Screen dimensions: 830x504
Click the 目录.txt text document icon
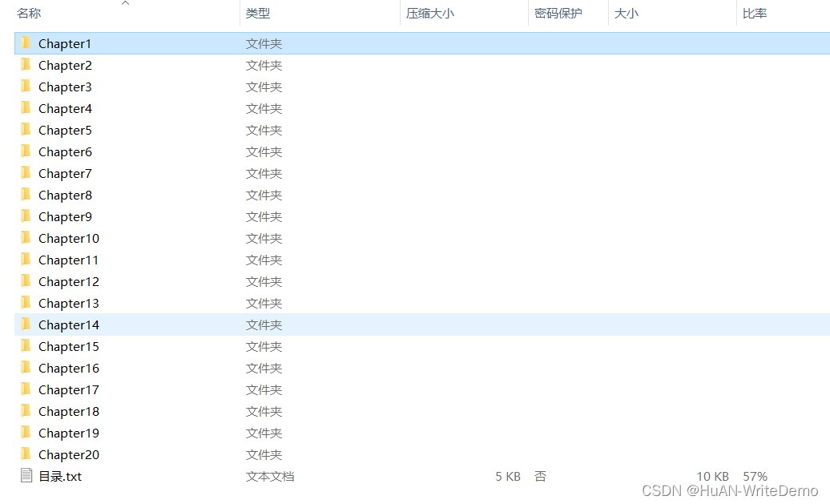coord(26,476)
